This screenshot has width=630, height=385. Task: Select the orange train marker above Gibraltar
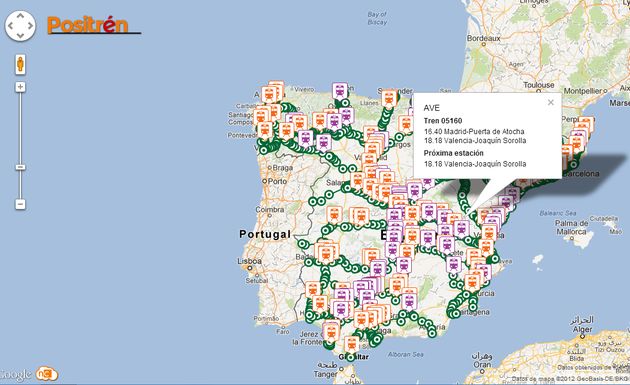point(352,345)
